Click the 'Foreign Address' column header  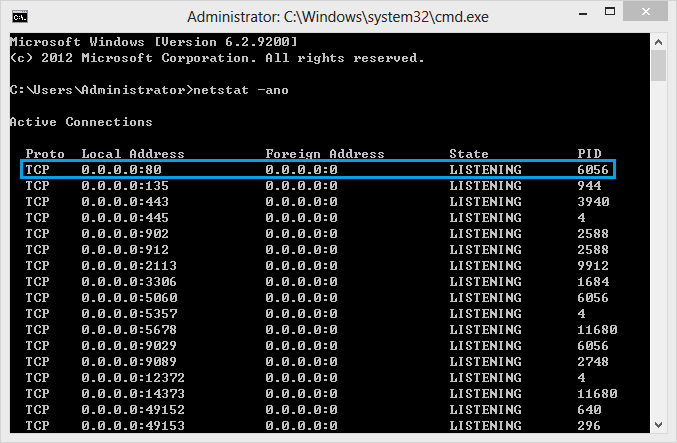tap(325, 154)
